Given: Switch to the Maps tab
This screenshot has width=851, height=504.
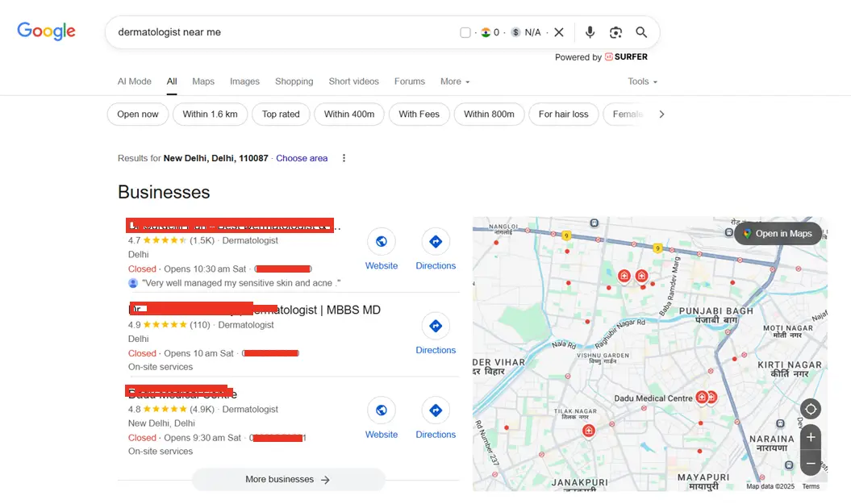Looking at the screenshot, I should 202,81.
